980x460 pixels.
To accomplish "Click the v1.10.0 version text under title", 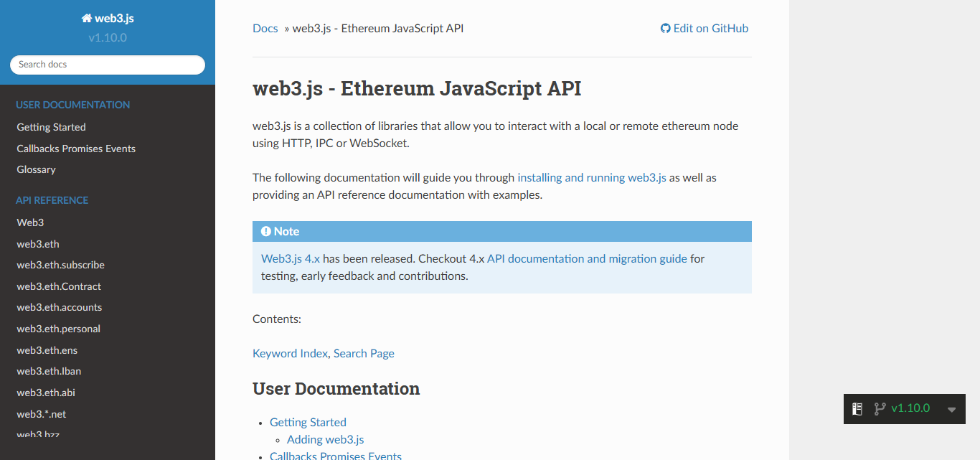I will (108, 38).
